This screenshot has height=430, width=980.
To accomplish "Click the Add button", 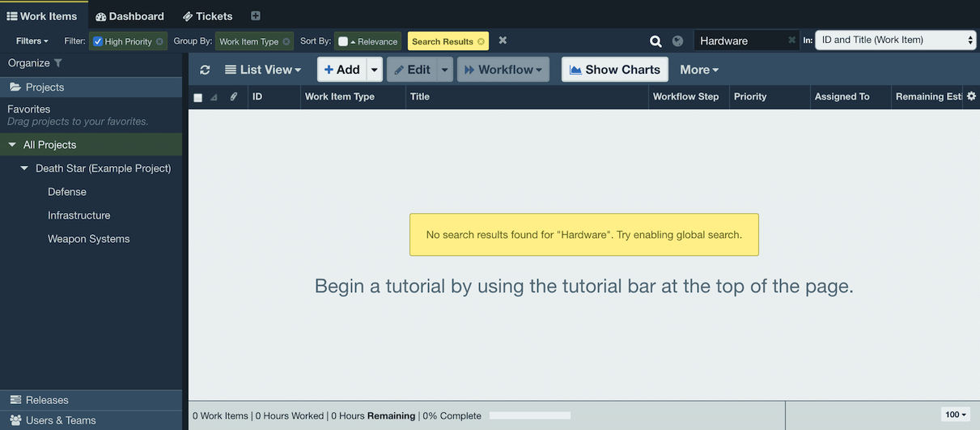I will 342,70.
